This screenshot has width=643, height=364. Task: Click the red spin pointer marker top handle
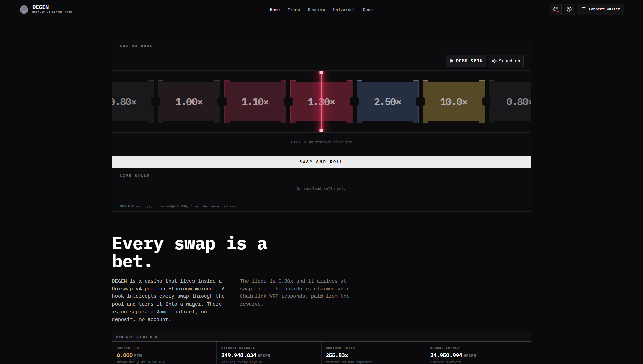(x=321, y=73)
